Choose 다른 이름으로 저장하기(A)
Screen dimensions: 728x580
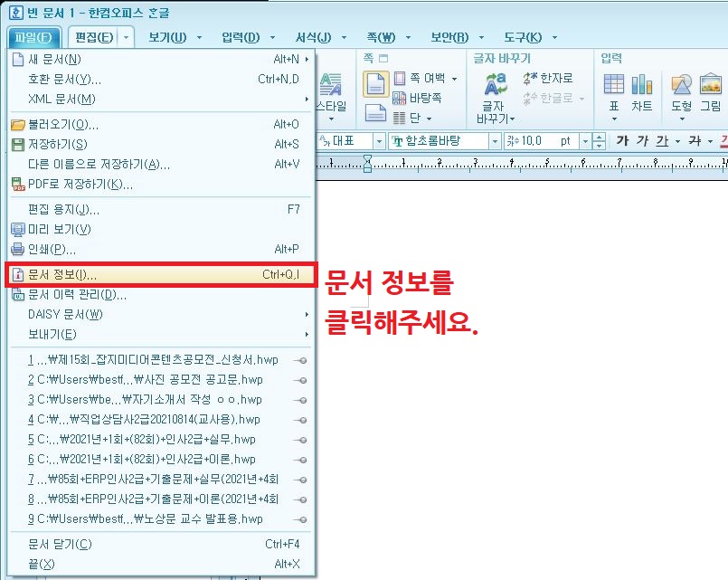point(161,165)
